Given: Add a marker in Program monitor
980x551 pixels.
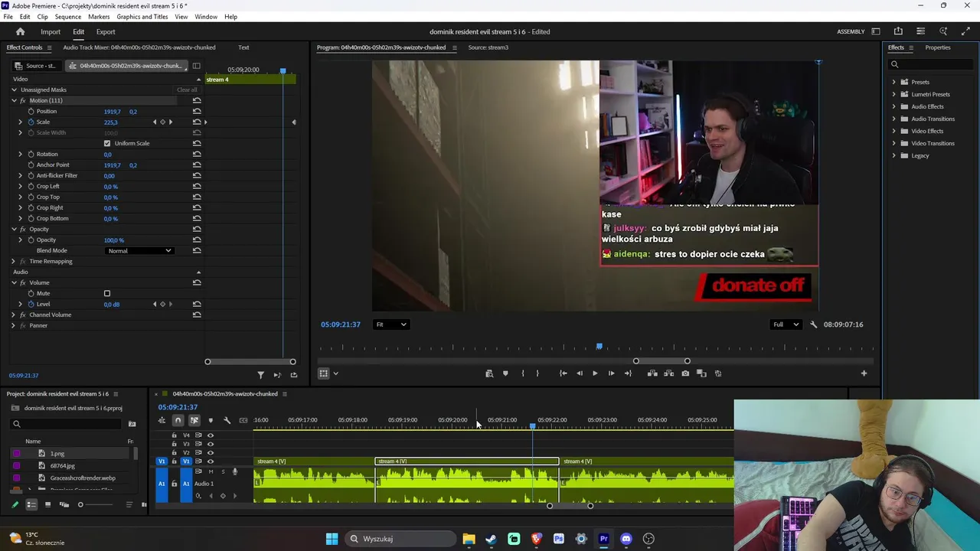Looking at the screenshot, I should pyautogui.click(x=505, y=373).
